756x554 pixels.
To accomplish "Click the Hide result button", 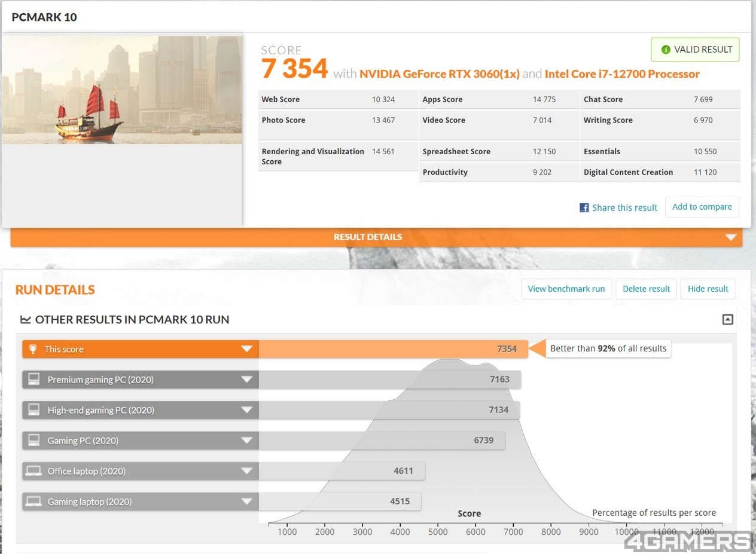I will tap(708, 289).
